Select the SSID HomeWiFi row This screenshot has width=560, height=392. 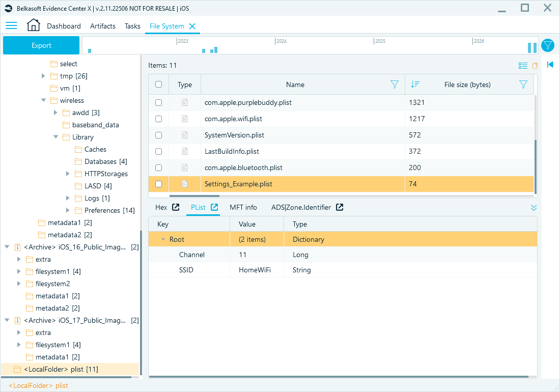[343, 270]
